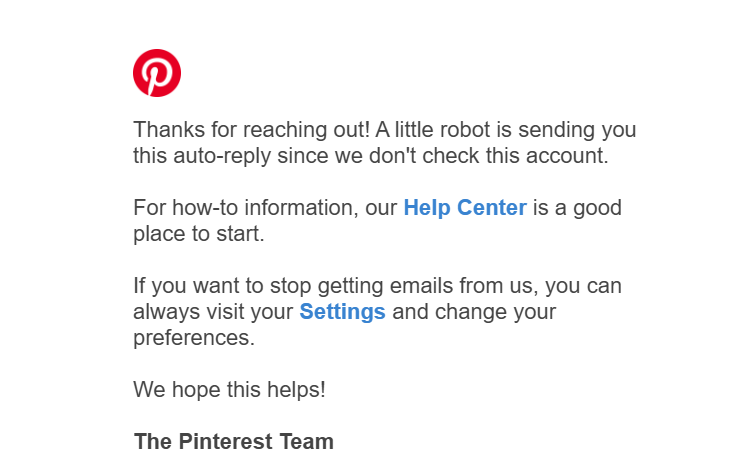The height and width of the screenshot is (470, 754).
Task: Click the "place to start." text
Action: 199,234
